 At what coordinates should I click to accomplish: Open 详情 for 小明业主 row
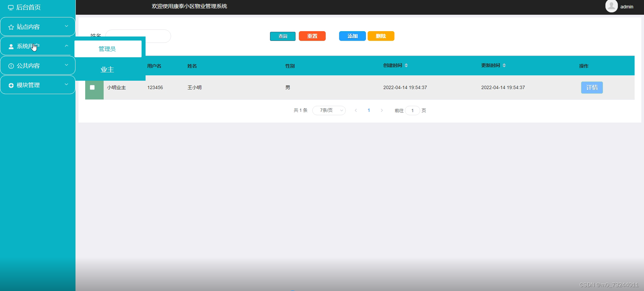click(x=592, y=87)
